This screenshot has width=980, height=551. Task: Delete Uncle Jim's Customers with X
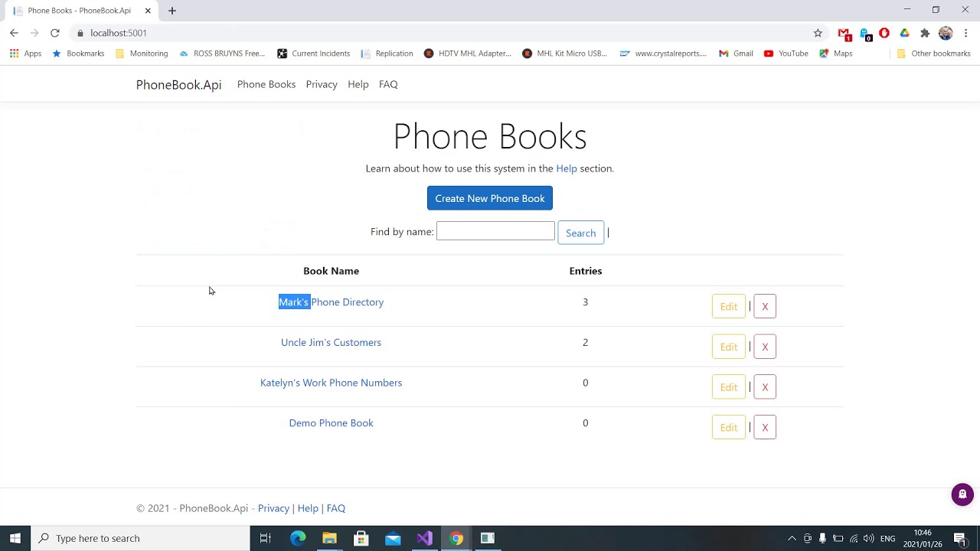[x=765, y=347]
